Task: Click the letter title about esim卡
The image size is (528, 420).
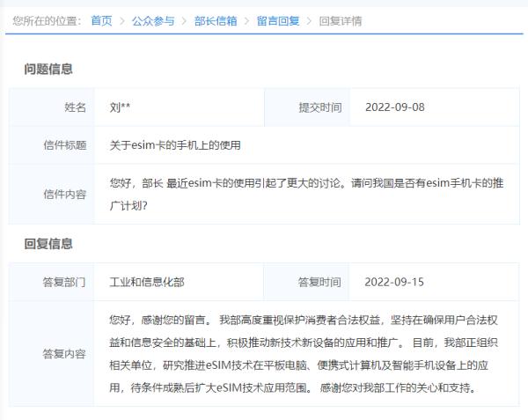Action: 175,145
